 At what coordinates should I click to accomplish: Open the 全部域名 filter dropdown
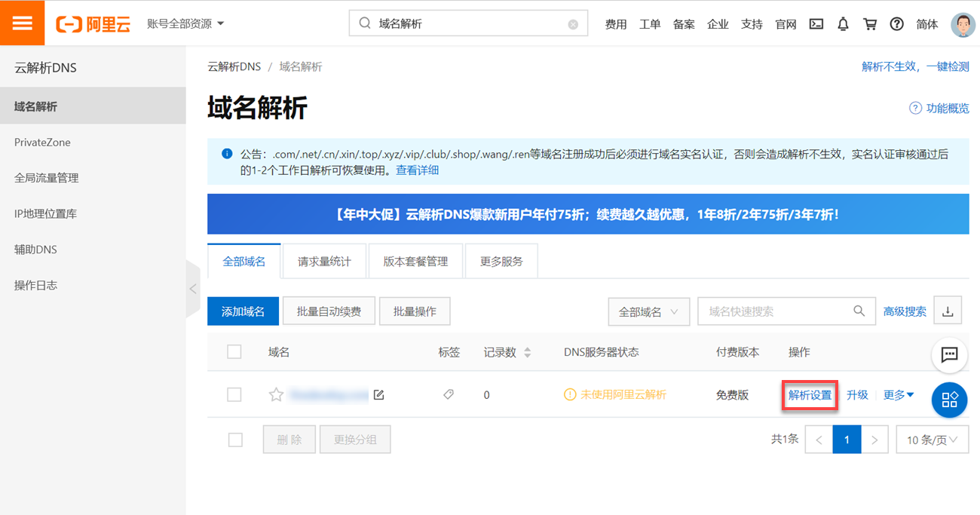tap(648, 311)
